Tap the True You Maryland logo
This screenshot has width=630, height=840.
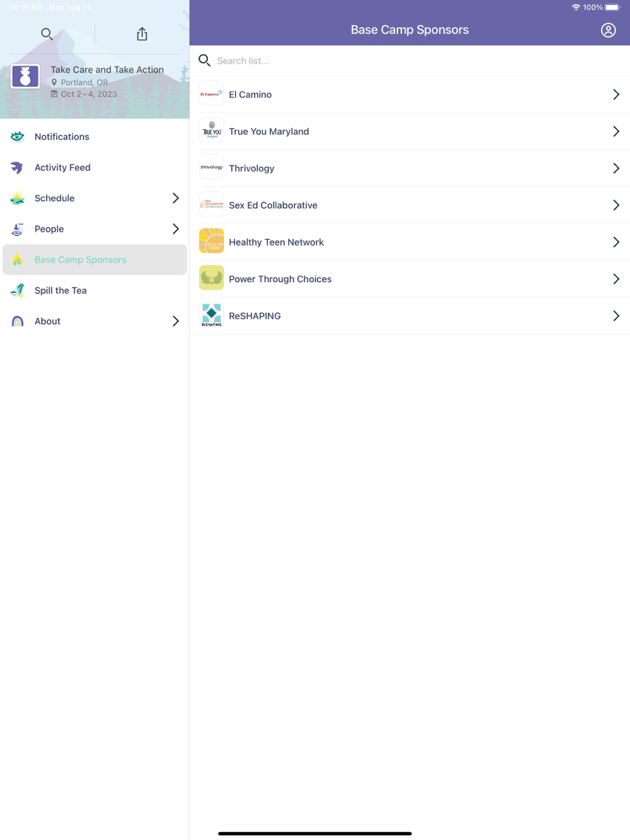(x=212, y=131)
